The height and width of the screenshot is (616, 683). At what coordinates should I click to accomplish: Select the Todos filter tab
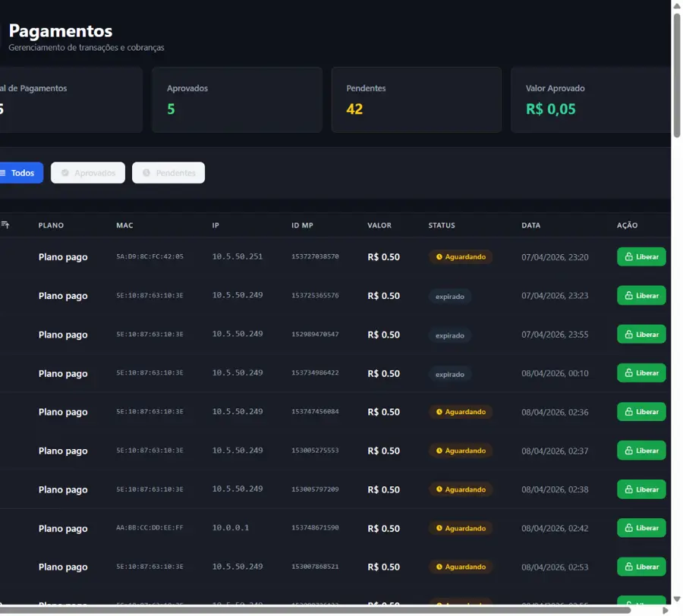[21, 173]
